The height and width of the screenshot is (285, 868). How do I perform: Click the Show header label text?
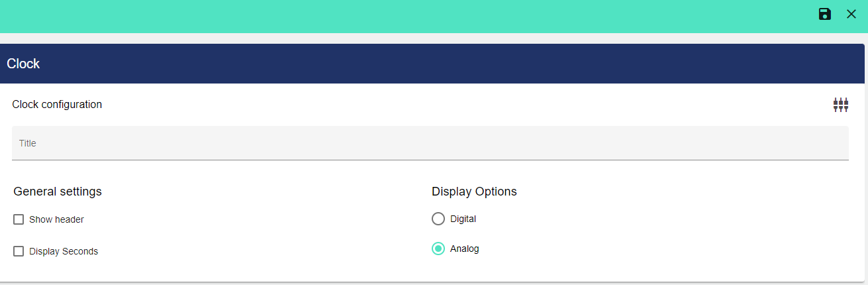tap(56, 219)
